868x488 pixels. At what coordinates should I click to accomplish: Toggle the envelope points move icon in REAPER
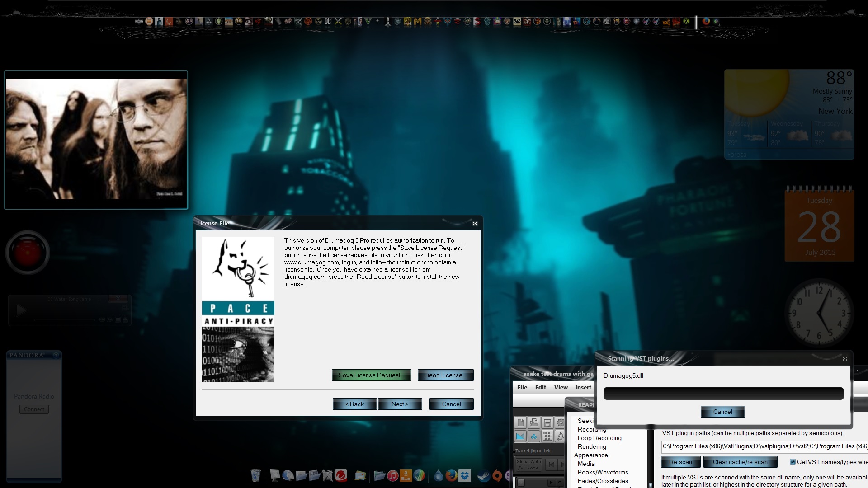click(560, 436)
